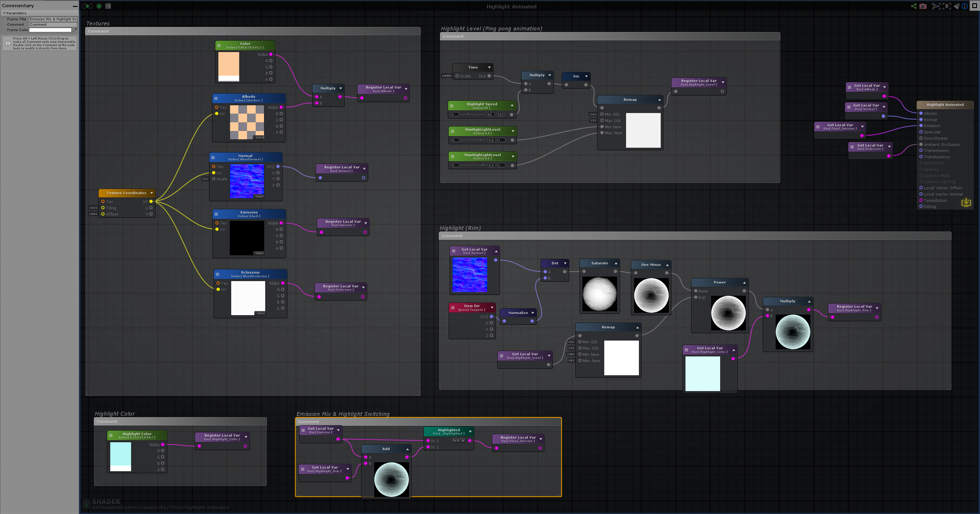
Task: Open the blue info help icon
Action: click(965, 6)
